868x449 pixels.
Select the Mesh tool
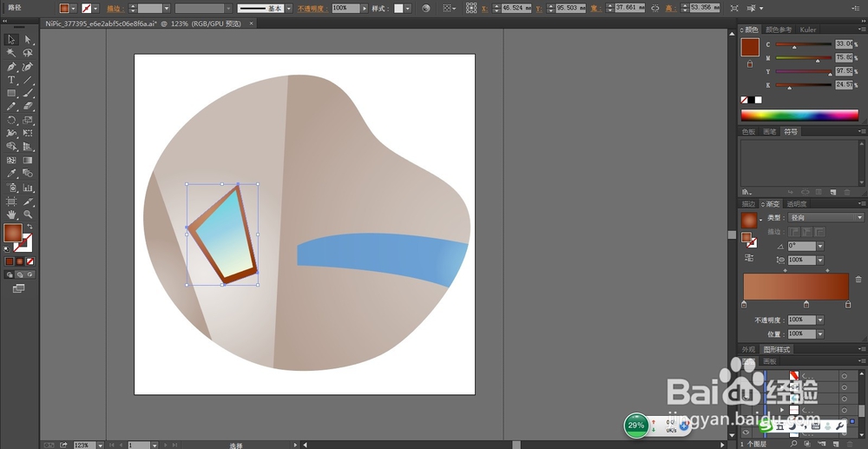11,161
